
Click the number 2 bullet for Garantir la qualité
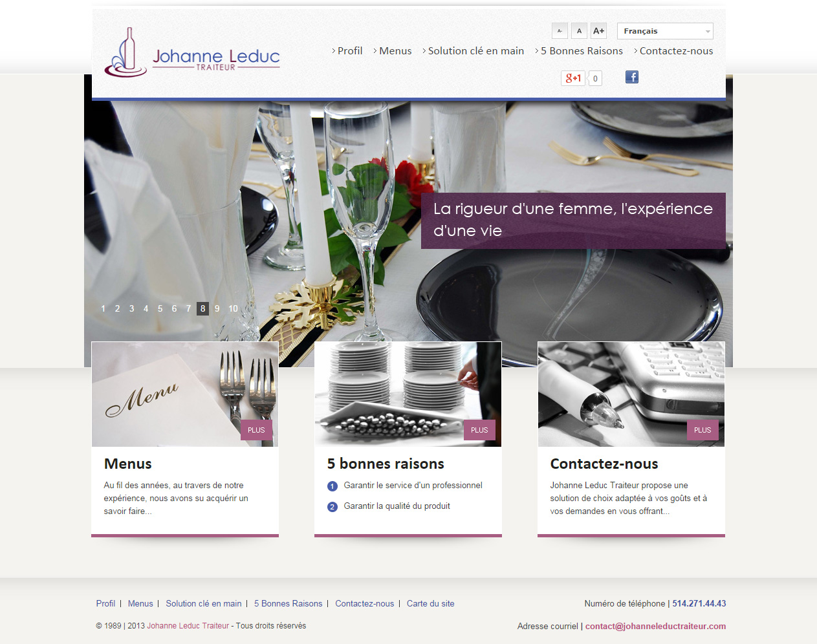pos(332,507)
